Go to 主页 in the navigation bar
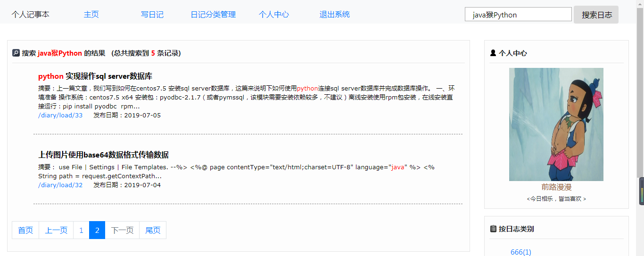Viewport: 644px width, 256px height. pos(91,15)
